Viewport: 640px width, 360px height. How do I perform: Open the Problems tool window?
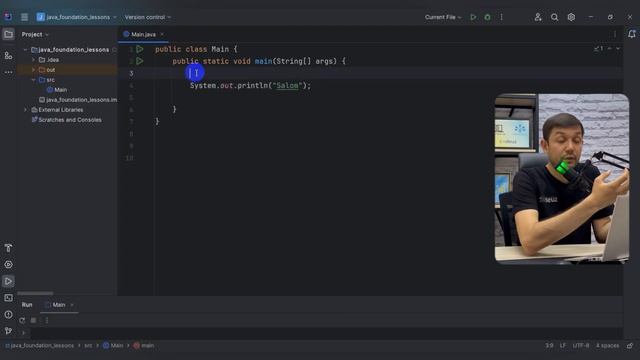tap(8, 314)
